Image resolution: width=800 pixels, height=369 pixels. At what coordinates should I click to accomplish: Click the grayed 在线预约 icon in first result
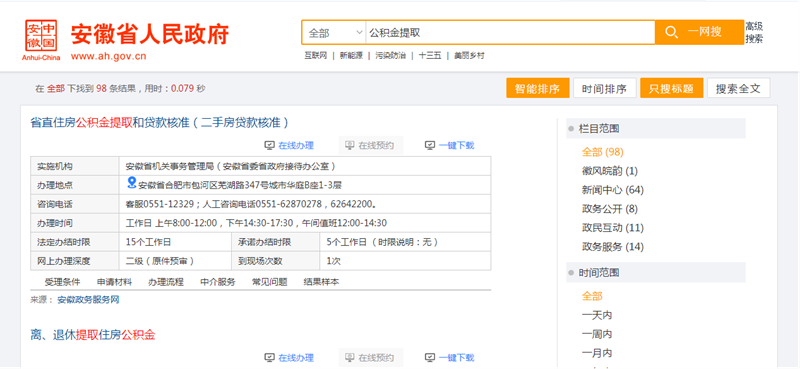349,145
